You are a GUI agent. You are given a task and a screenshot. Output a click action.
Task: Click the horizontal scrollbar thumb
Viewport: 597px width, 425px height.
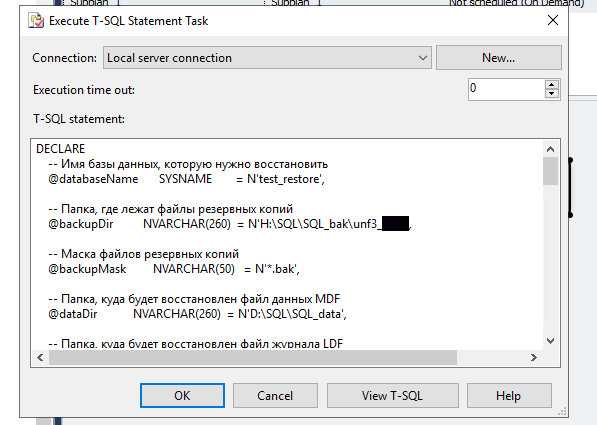pyautogui.click(x=253, y=357)
